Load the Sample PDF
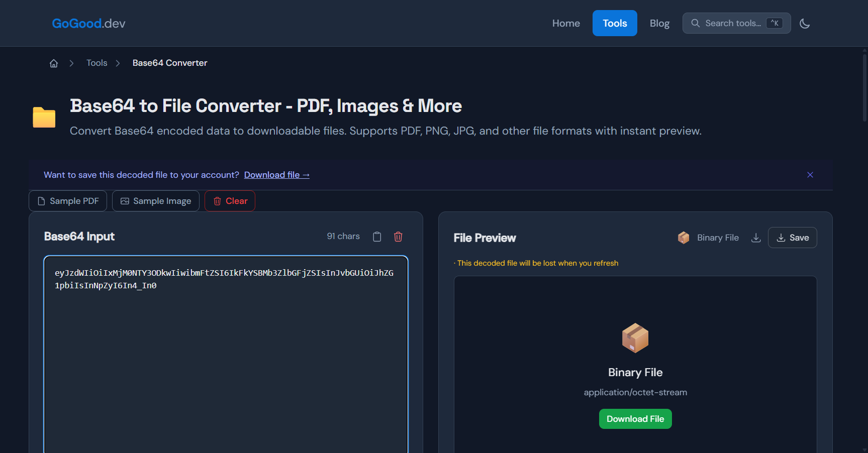Image resolution: width=868 pixels, height=453 pixels. tap(68, 201)
